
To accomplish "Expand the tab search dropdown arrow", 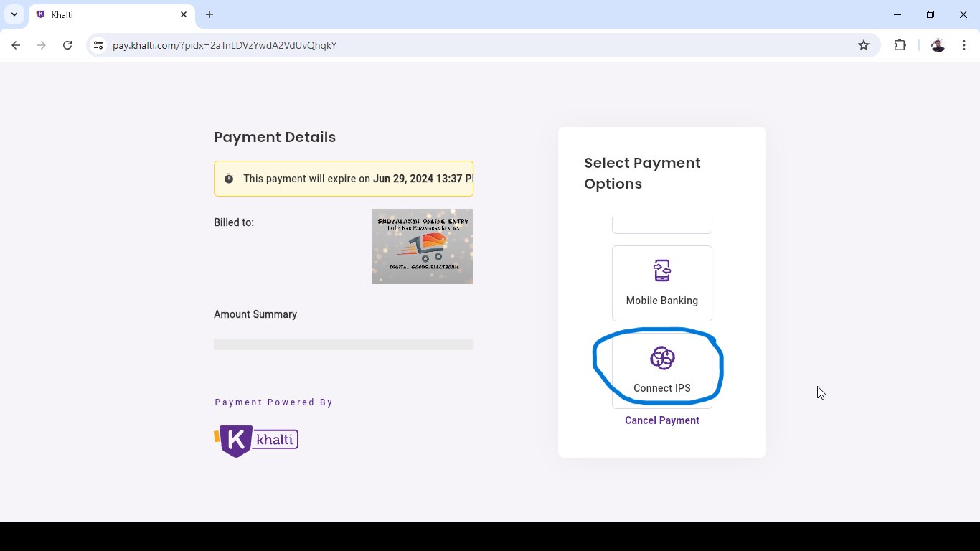I will point(14,14).
